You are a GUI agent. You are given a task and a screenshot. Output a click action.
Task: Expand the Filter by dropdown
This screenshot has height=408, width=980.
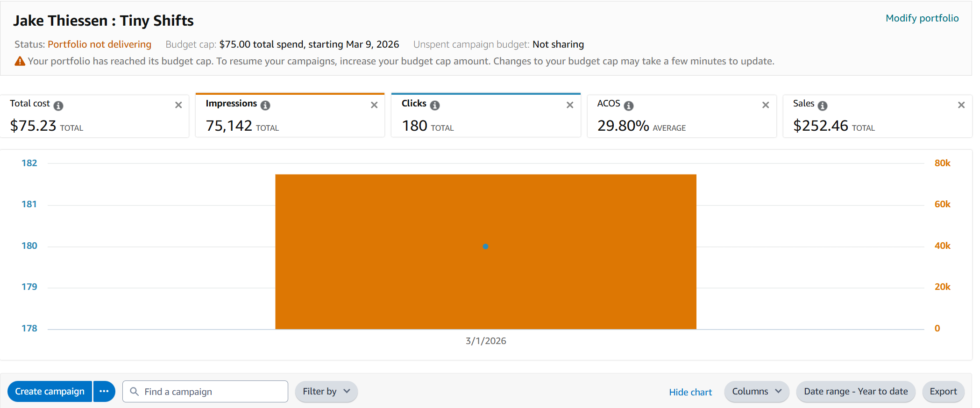pyautogui.click(x=326, y=391)
